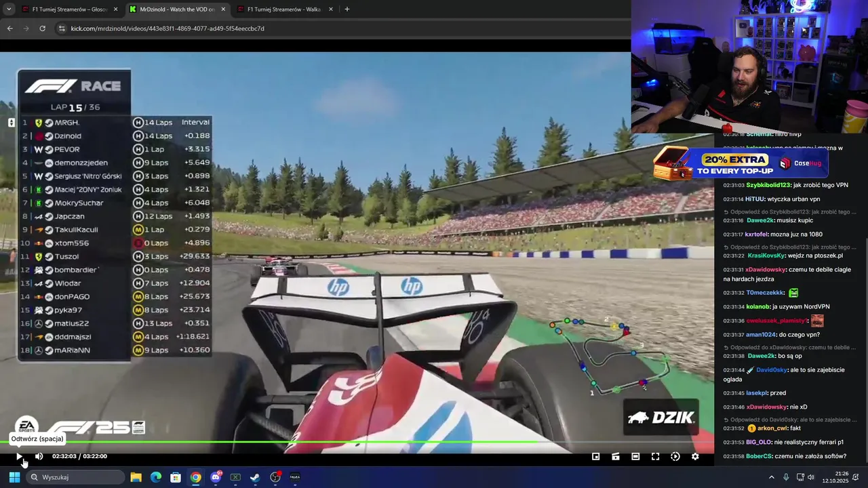The image size is (868, 488).
Task: Open a new browser tab
Action: (347, 9)
